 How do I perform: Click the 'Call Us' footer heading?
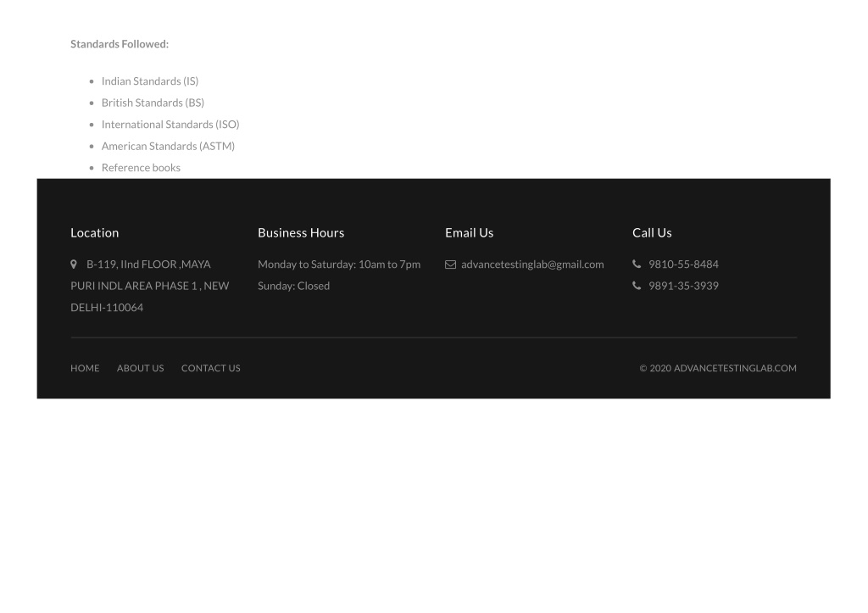(652, 233)
